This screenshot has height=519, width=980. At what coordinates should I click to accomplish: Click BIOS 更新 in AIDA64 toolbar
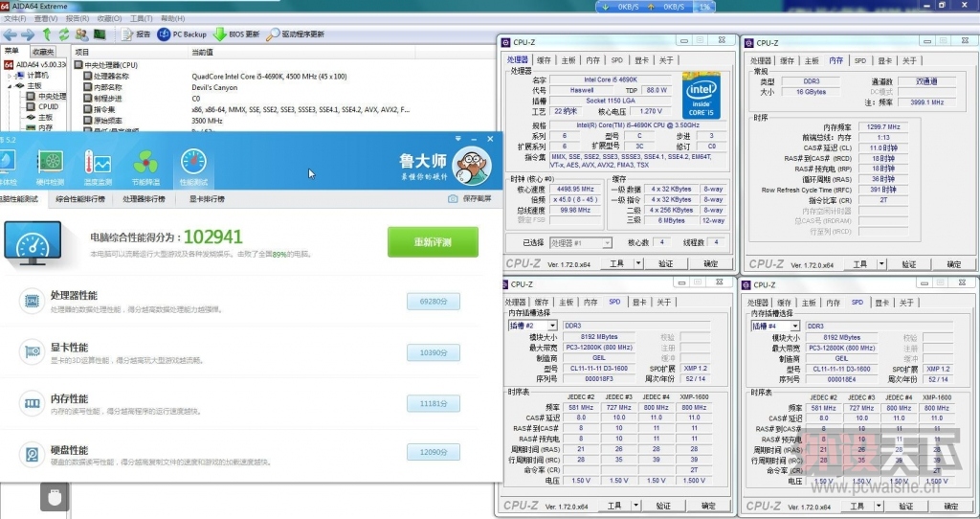coord(236,34)
